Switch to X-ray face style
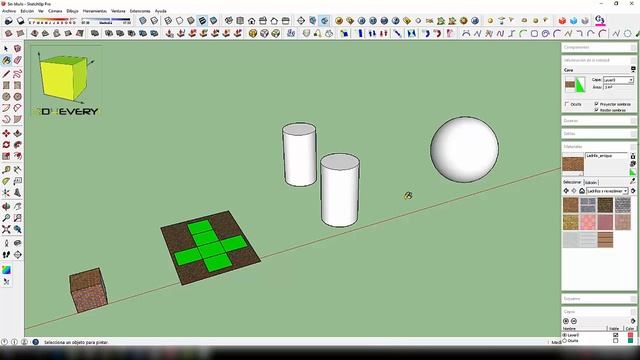 (142, 20)
